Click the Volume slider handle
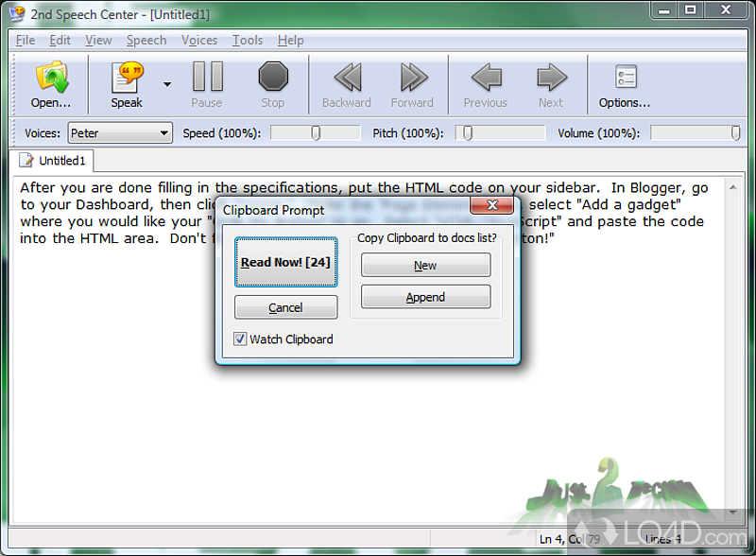Screen dimensions: 756x556 pyautogui.click(x=735, y=132)
